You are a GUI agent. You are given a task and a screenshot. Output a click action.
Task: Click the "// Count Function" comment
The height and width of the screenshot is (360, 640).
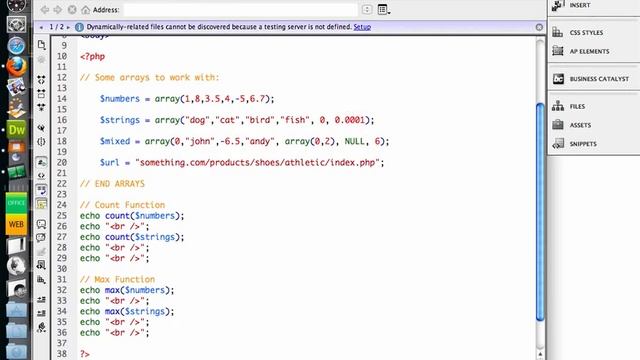[x=122, y=205]
